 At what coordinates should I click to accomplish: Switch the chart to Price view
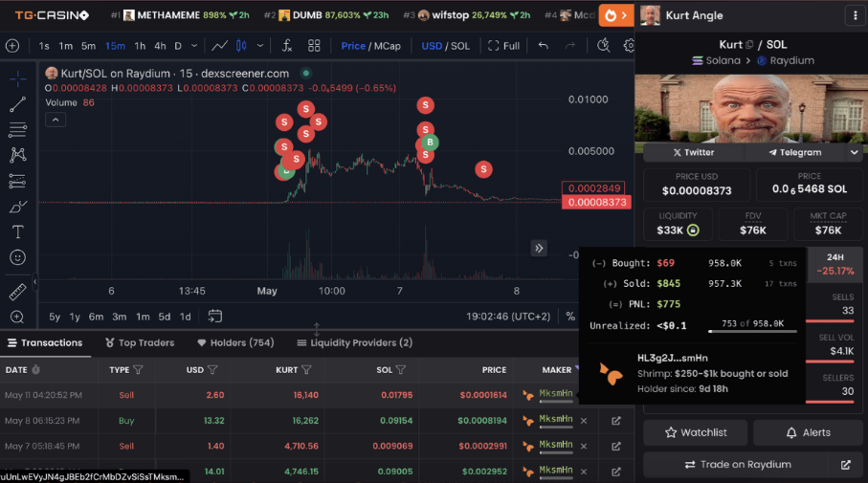(x=352, y=46)
